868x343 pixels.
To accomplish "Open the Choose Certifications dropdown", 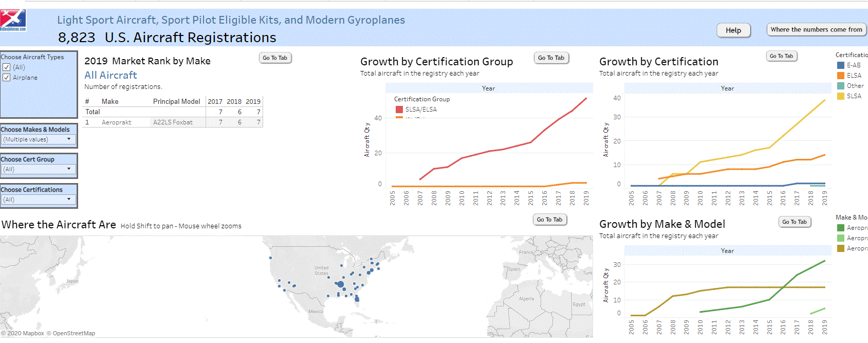I will pyautogui.click(x=39, y=200).
